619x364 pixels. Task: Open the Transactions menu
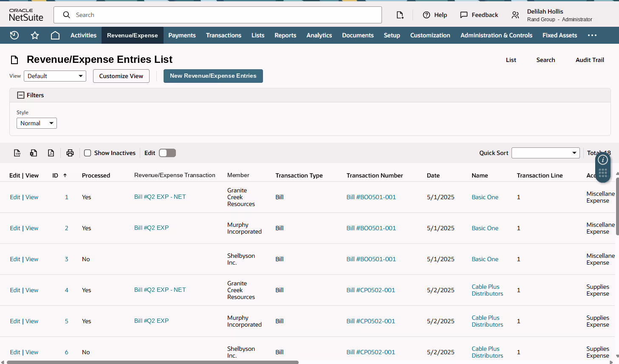tap(223, 35)
